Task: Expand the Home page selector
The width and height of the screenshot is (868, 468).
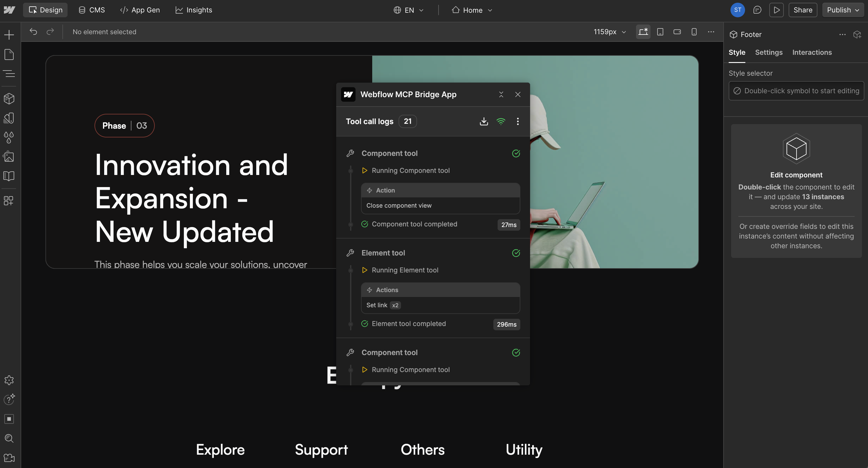Action: (472, 10)
